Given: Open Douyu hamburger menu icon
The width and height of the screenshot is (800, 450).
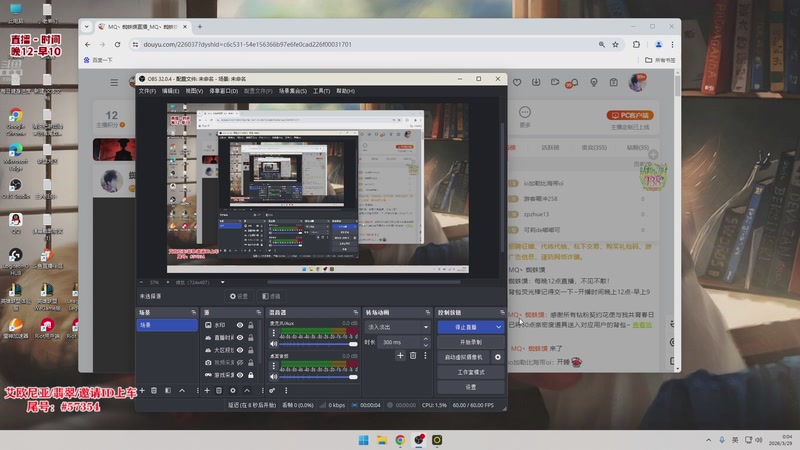Looking at the screenshot, I should 114,82.
